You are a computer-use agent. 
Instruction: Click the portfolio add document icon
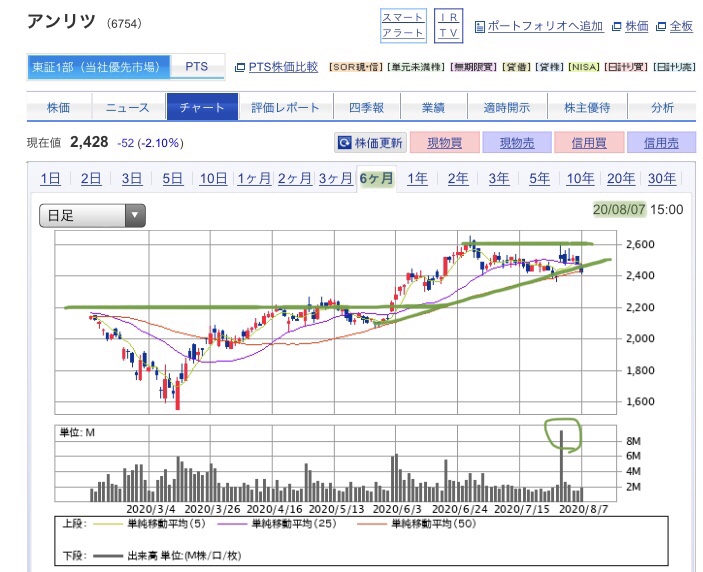[480, 27]
